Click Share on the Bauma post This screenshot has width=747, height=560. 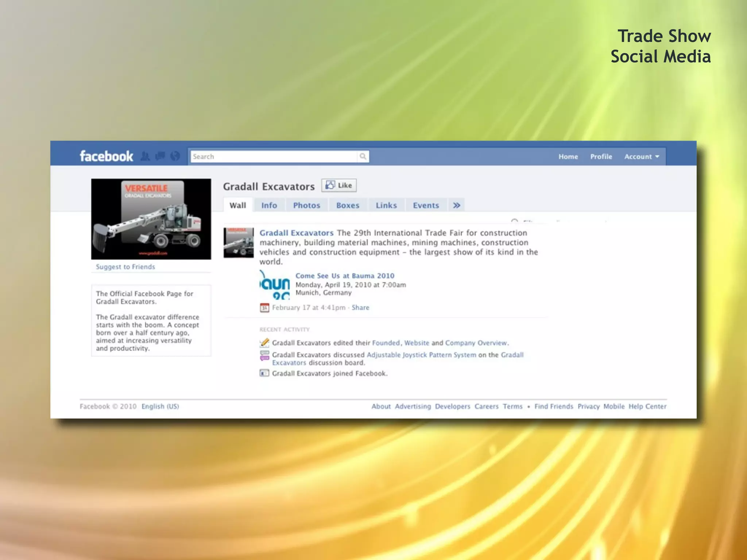point(360,307)
